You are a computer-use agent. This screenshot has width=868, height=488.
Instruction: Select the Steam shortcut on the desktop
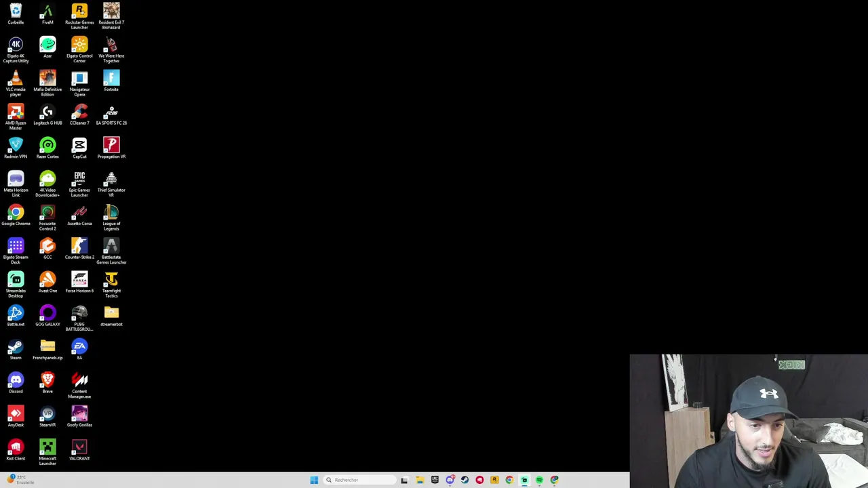point(16,350)
